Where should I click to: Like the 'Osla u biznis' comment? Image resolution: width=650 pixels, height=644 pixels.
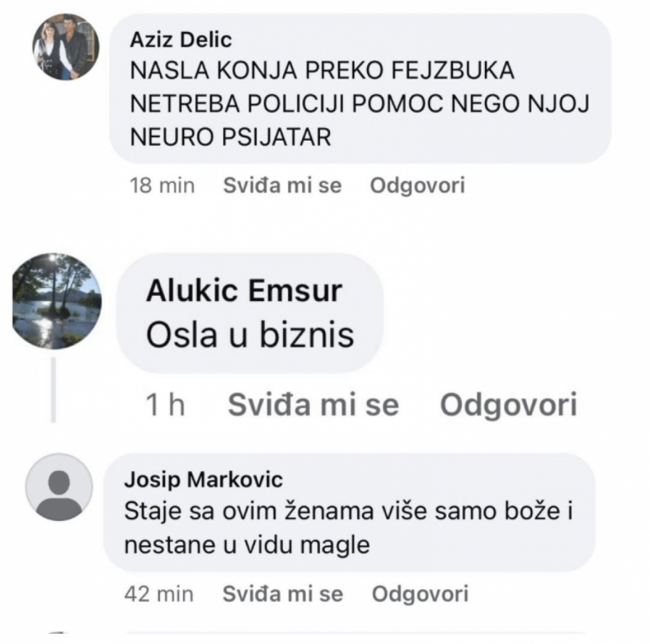pos(314,405)
